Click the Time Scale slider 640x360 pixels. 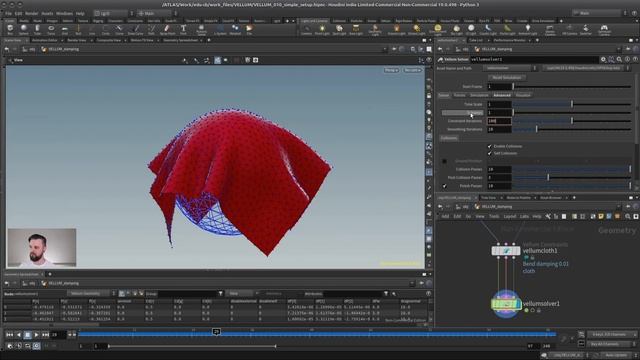[x=572, y=104]
